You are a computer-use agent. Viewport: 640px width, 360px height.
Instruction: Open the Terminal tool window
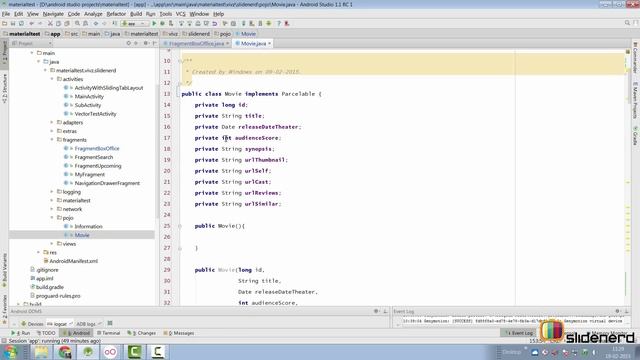click(x=108, y=333)
